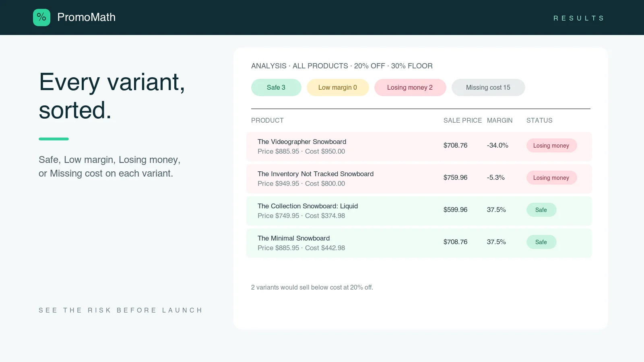Click the RESULTS header label
Image resolution: width=644 pixels, height=362 pixels.
tap(578, 18)
